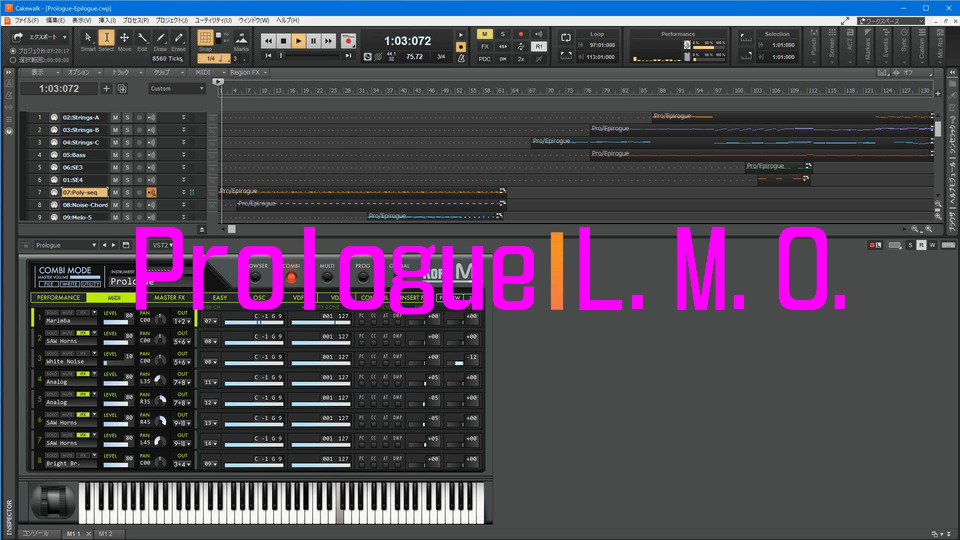Switch to the EASY tab

click(x=219, y=298)
